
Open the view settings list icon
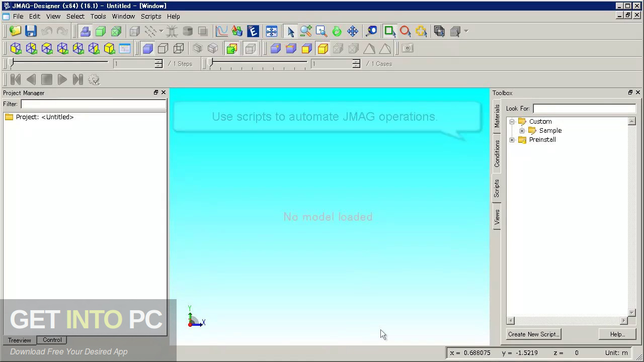tap(125, 48)
